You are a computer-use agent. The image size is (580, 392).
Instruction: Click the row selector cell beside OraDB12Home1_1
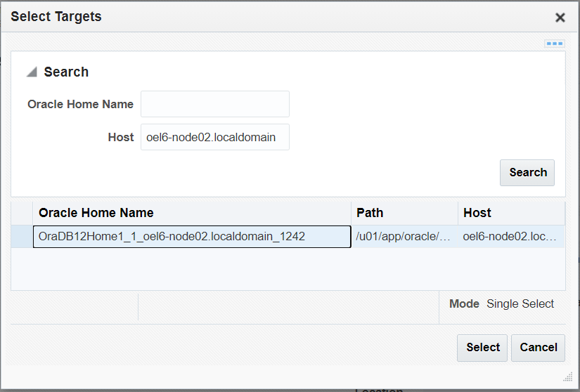22,237
